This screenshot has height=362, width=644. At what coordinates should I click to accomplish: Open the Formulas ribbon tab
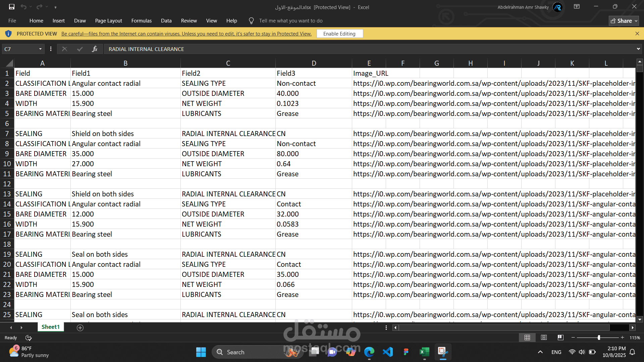[141, 21]
